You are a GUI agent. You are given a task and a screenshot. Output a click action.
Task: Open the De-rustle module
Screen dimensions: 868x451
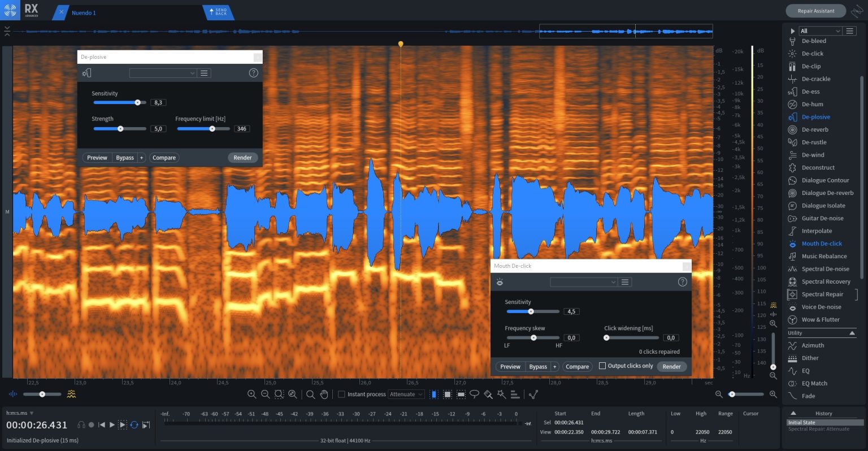click(814, 142)
